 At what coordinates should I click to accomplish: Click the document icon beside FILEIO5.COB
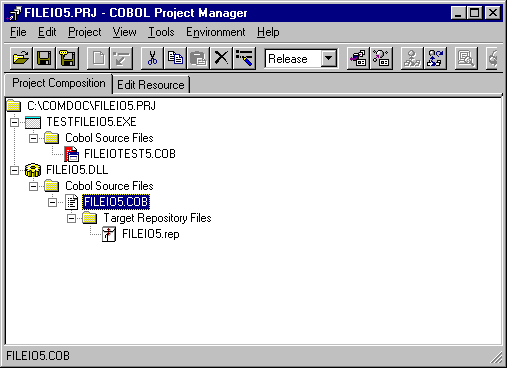tap(71, 202)
